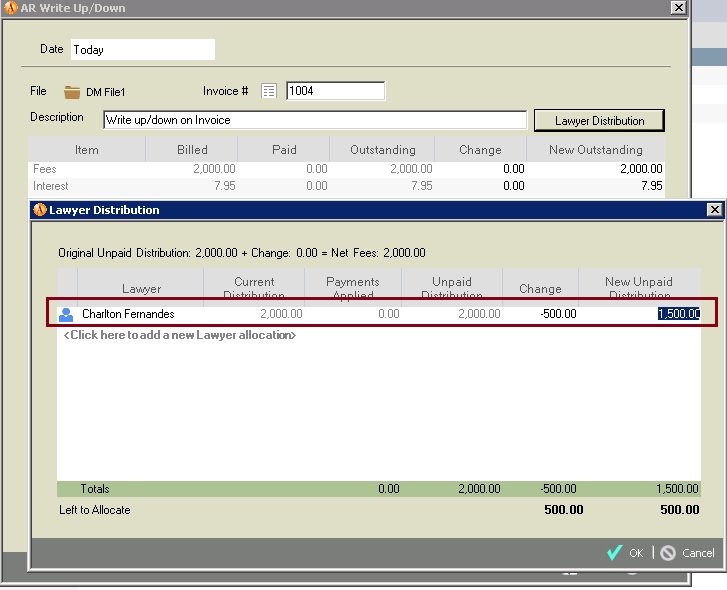Click the Interest Change value 0.00
The width and height of the screenshot is (727, 590).
pos(514,186)
